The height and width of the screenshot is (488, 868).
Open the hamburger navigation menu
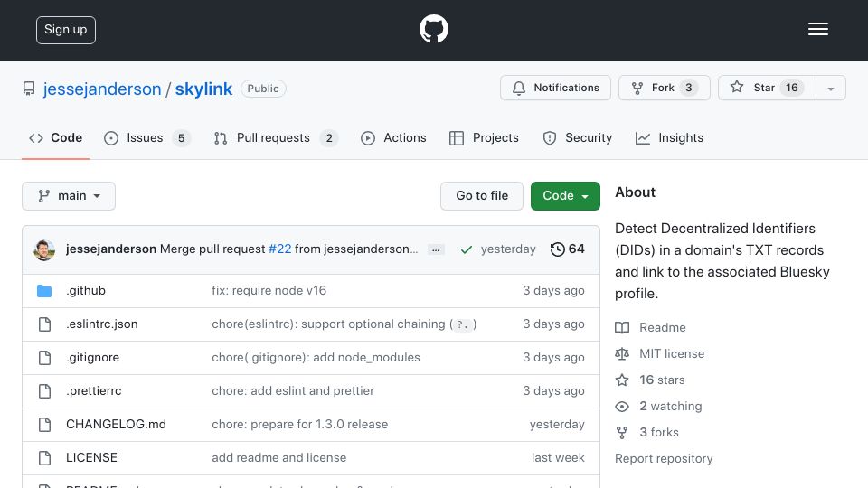817,29
